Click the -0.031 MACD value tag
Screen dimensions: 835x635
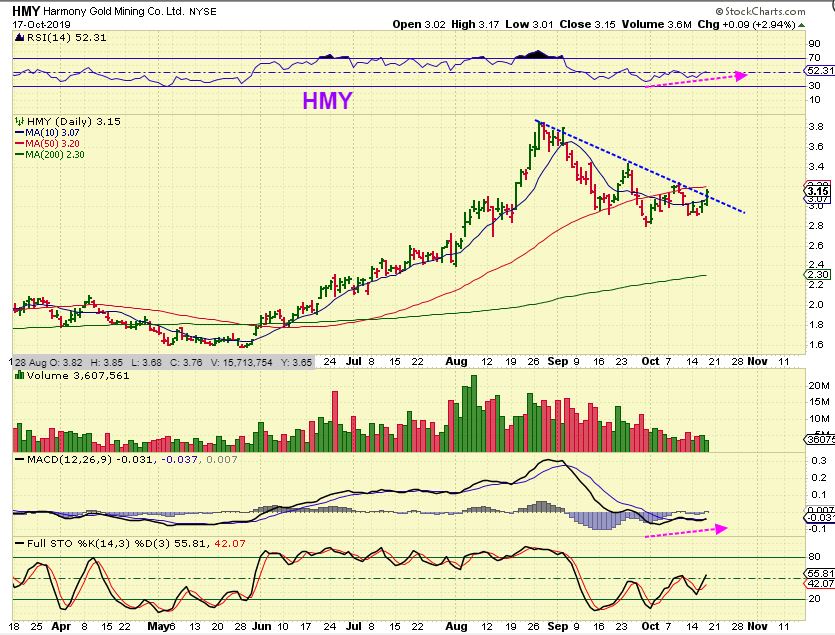tap(820, 518)
